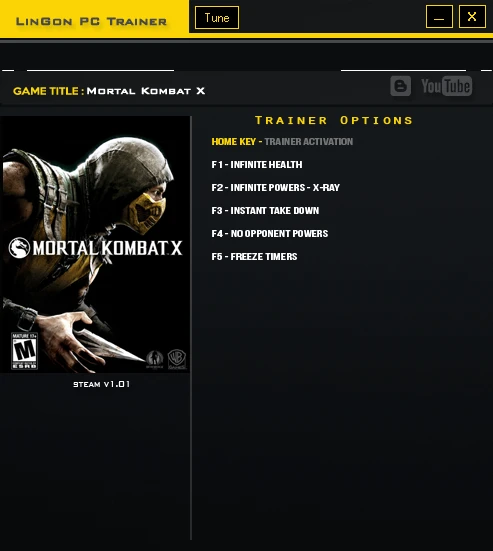493x551 pixels.
Task: Minimize the trainer window
Action: [x=439, y=17]
